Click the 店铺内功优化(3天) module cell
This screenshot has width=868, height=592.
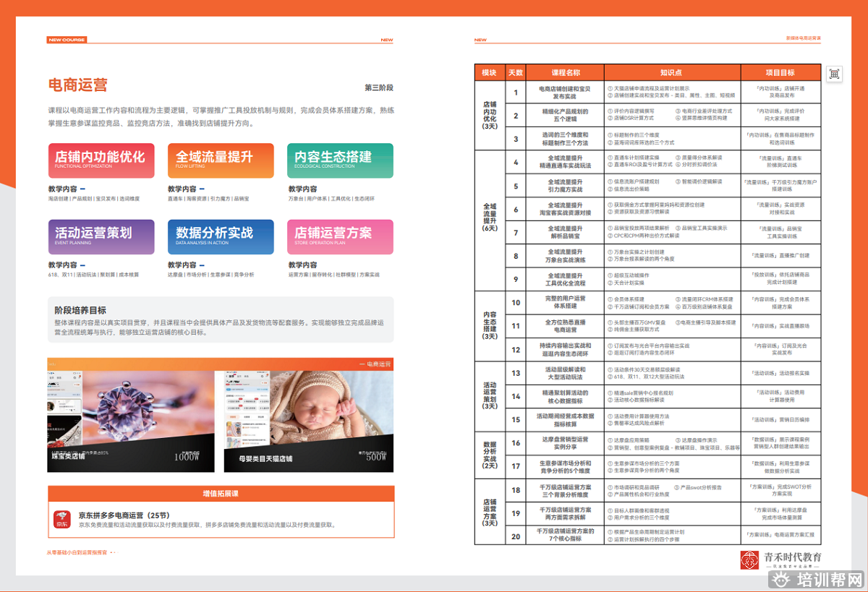pyautogui.click(x=490, y=115)
